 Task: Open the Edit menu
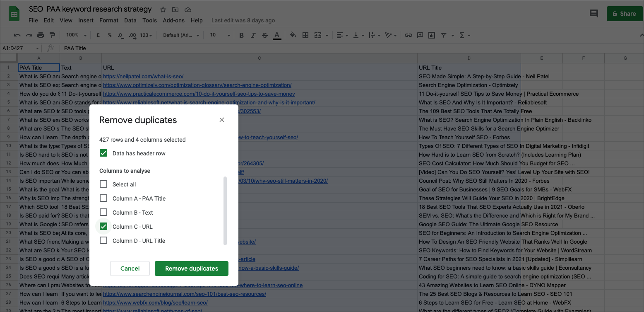coord(49,20)
